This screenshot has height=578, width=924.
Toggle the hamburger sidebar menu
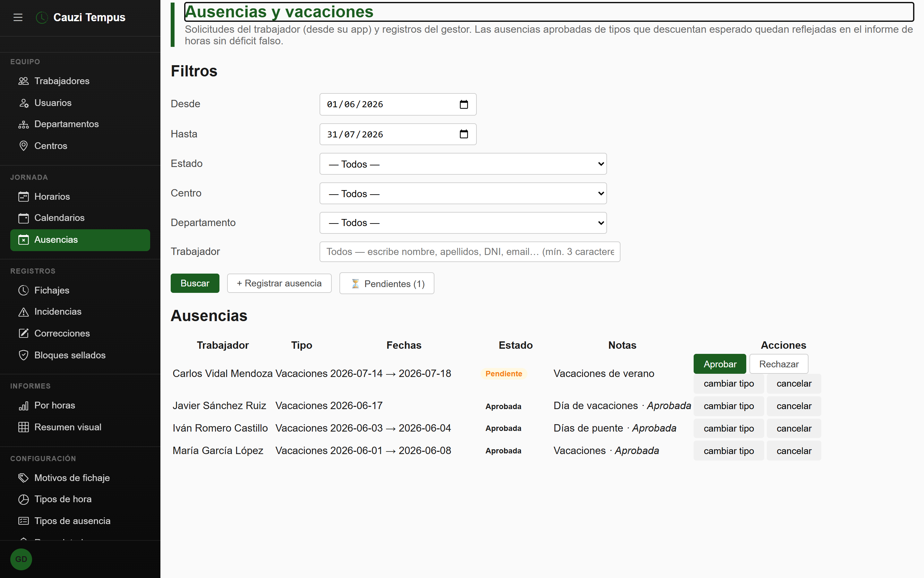click(18, 17)
